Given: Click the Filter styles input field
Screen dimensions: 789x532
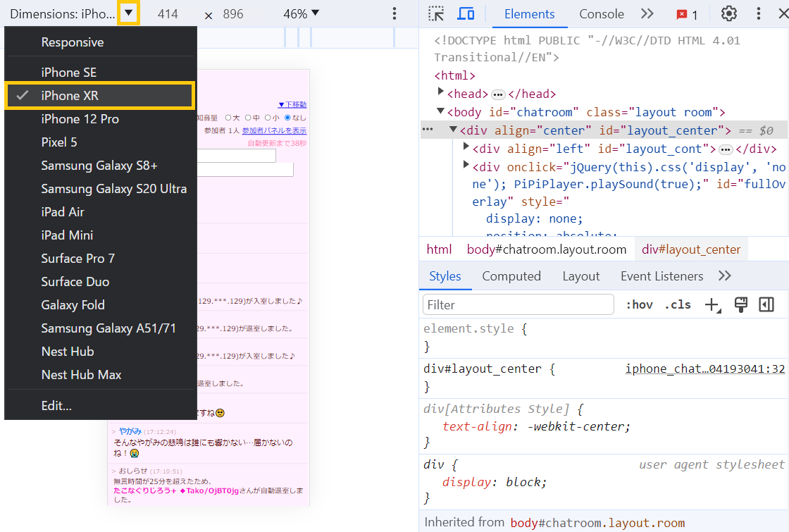Looking at the screenshot, I should (x=518, y=305).
